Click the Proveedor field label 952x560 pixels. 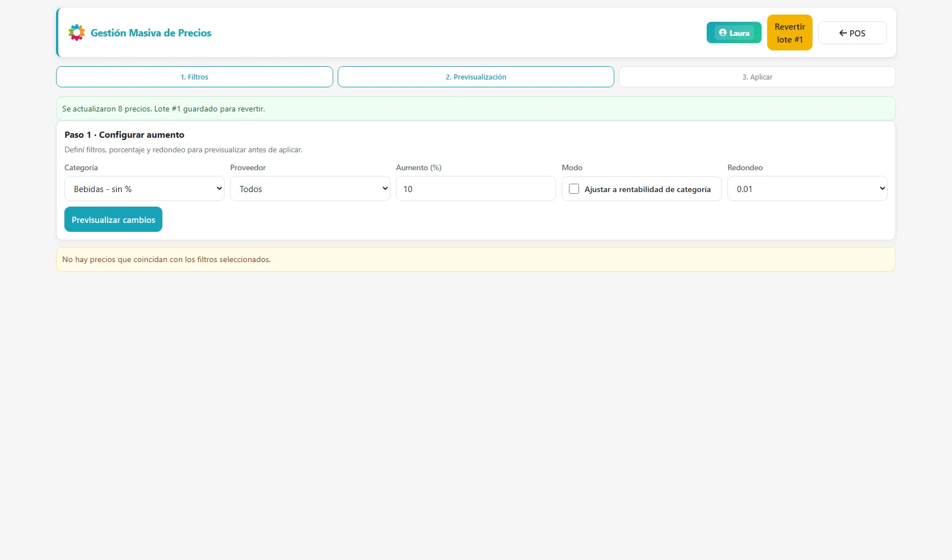[x=248, y=167]
